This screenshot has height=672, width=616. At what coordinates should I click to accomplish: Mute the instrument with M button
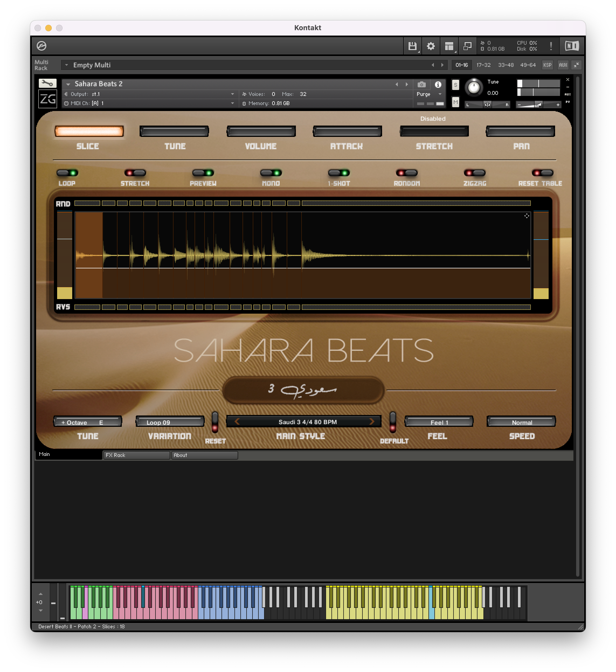(455, 102)
